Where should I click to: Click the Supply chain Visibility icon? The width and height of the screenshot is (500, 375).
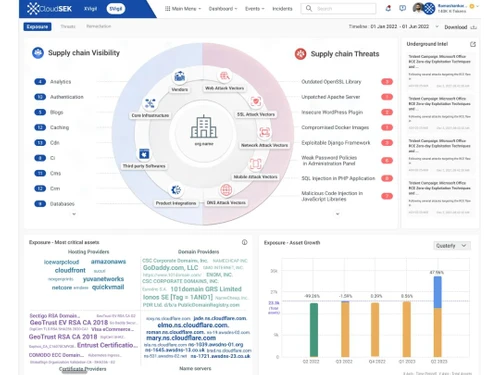[38, 53]
